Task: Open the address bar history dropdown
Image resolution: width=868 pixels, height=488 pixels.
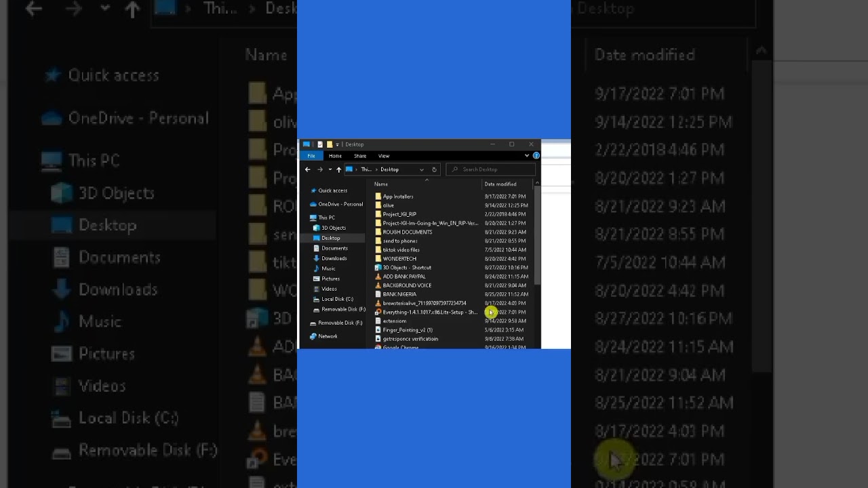Action: [422, 169]
